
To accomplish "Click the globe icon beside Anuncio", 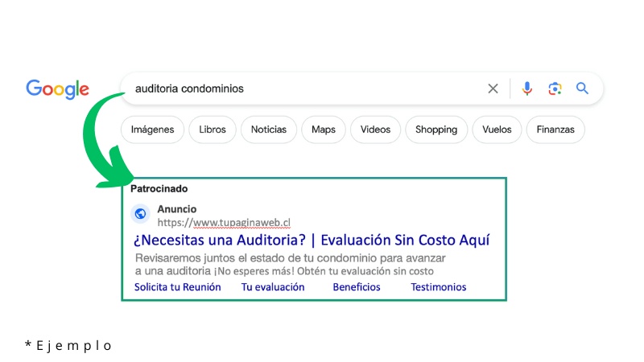I will 140,214.
